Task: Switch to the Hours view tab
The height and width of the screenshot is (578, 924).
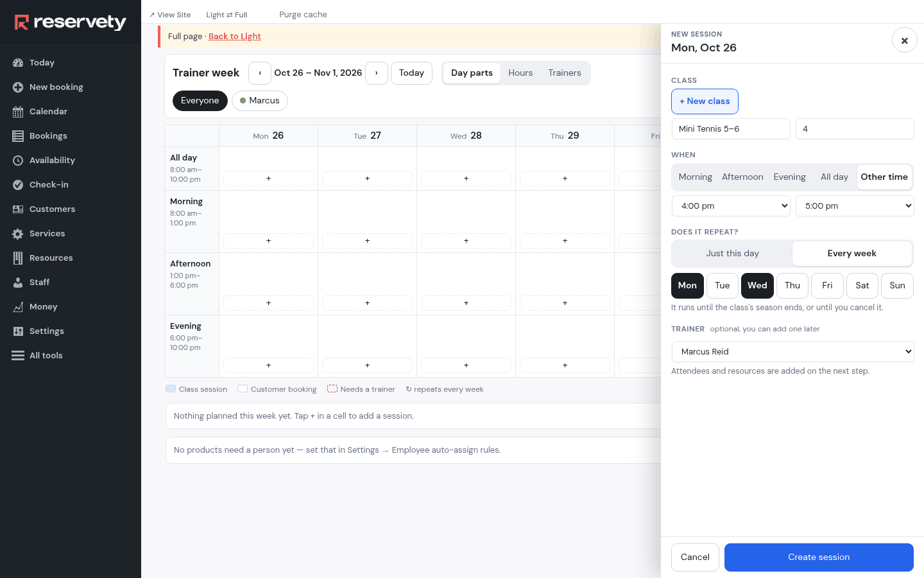Action: 520,73
